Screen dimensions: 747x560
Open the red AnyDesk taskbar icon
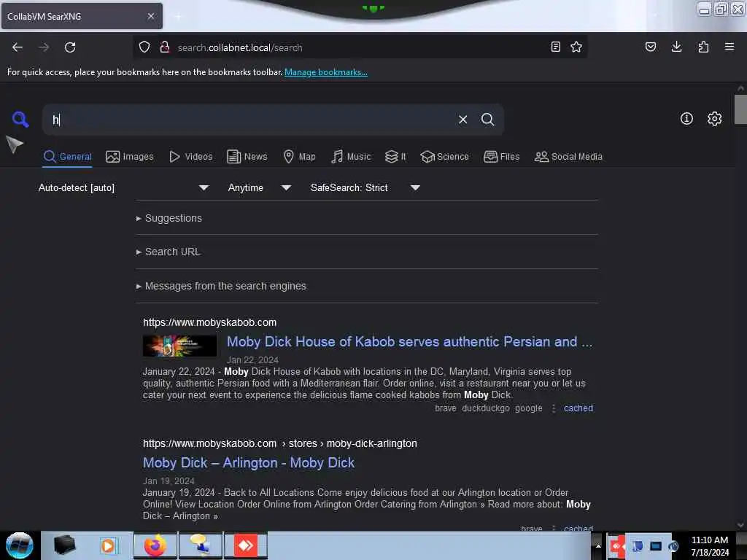pyautogui.click(x=246, y=545)
